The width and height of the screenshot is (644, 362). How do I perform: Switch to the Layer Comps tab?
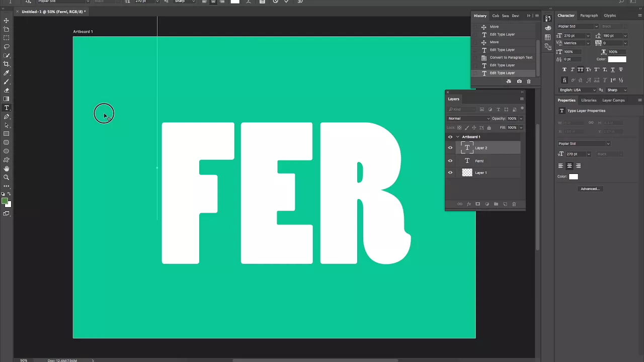click(613, 100)
